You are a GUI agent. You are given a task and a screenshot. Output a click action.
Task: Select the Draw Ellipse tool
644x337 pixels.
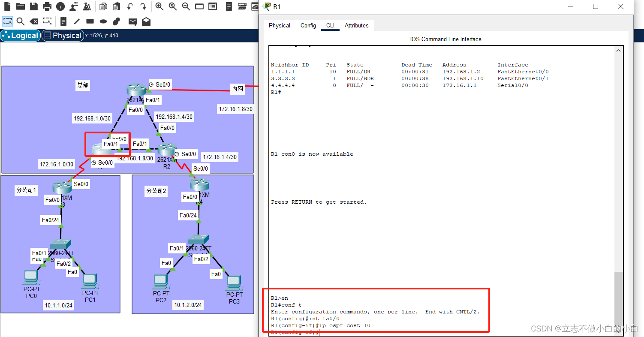103,21
